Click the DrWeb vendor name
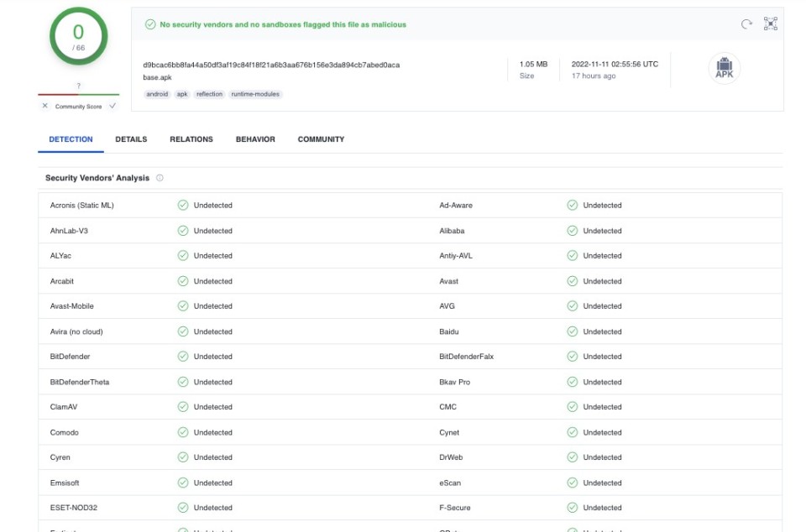The height and width of the screenshot is (532, 806). pos(451,457)
